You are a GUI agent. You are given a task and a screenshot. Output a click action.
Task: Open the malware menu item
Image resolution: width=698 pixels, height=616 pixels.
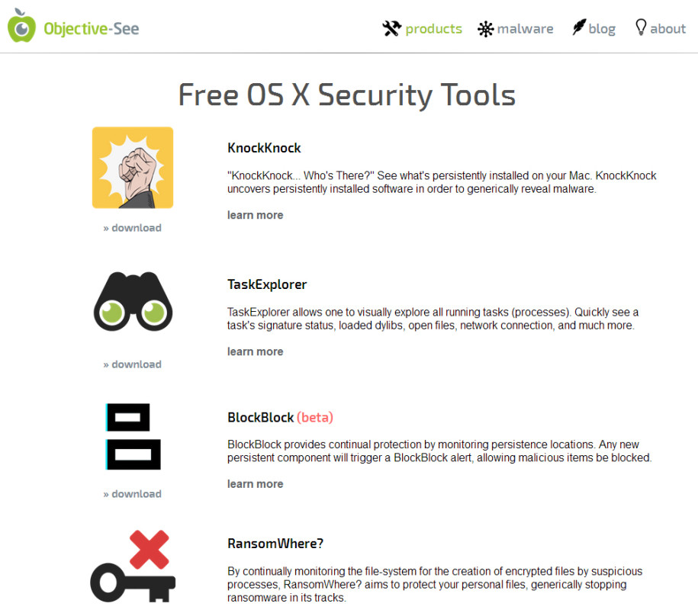(x=526, y=29)
